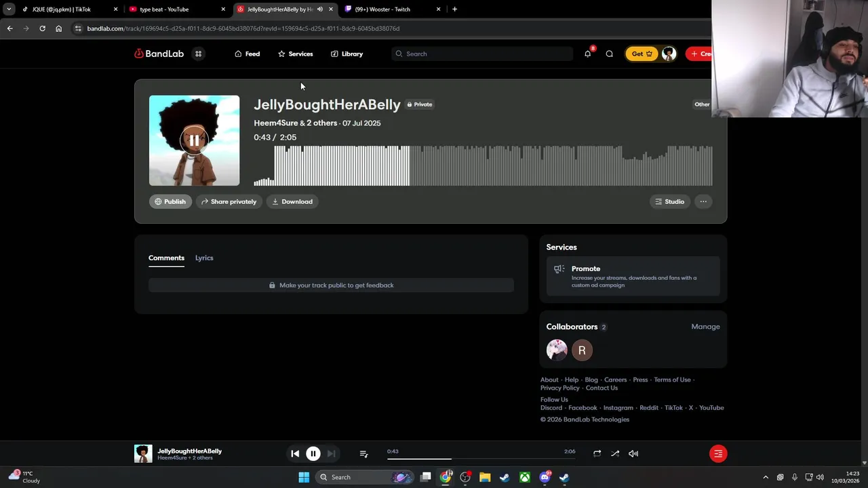Viewport: 868px width, 488px height.
Task: Open collaborator R's profile
Action: [582, 350]
